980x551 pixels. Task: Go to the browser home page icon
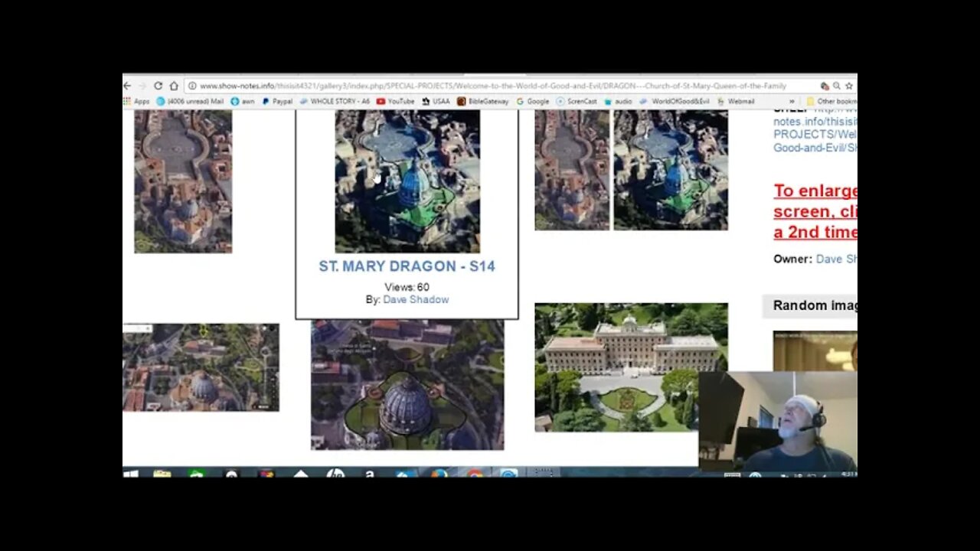174,86
